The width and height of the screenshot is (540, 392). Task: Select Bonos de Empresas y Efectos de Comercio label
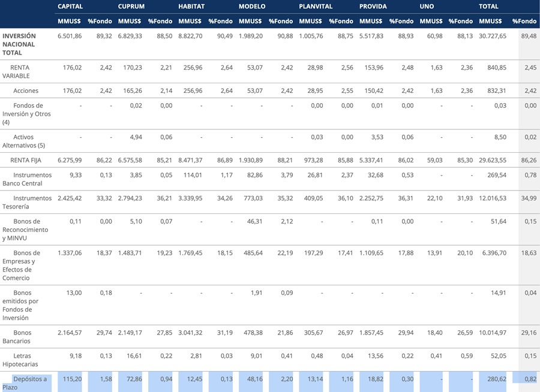coord(22,266)
